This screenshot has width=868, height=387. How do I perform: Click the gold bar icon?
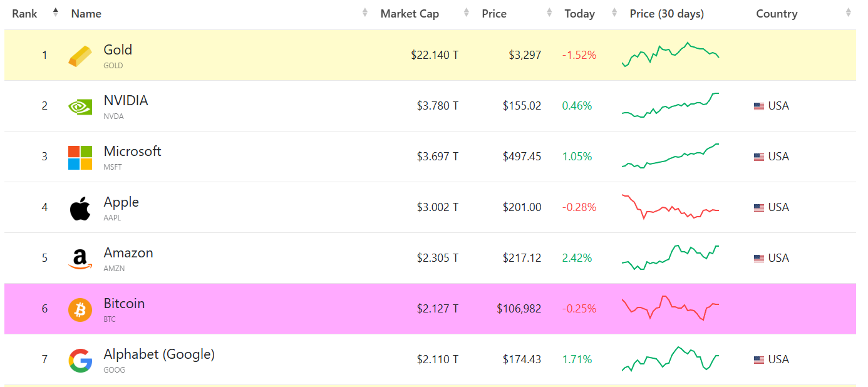tap(79, 54)
